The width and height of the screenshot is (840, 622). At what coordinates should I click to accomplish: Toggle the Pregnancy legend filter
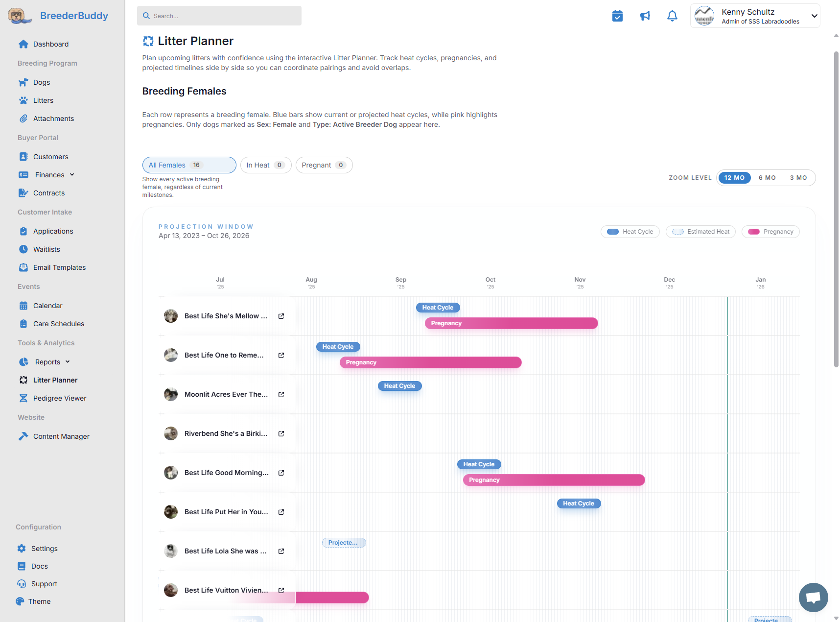[770, 232]
